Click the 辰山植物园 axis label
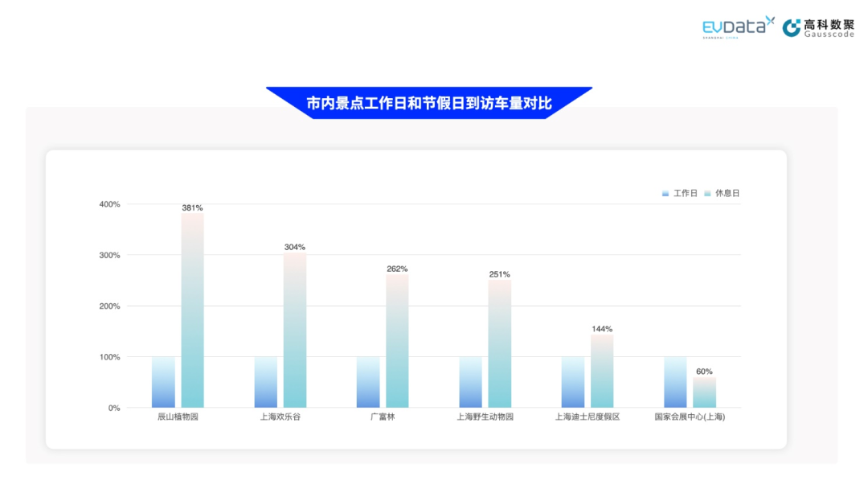868x489 pixels. tap(178, 417)
